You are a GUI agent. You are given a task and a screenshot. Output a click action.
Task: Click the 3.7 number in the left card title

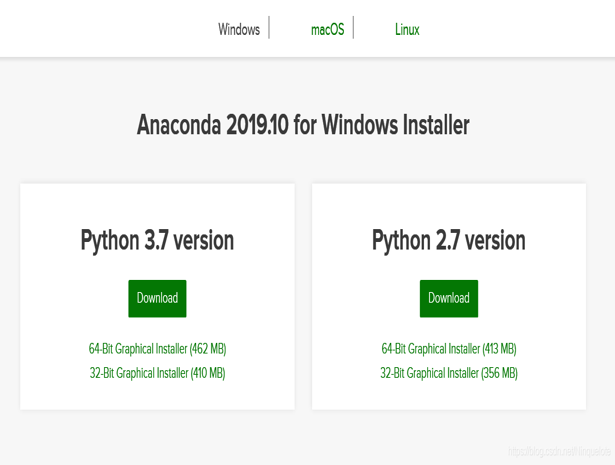157,241
